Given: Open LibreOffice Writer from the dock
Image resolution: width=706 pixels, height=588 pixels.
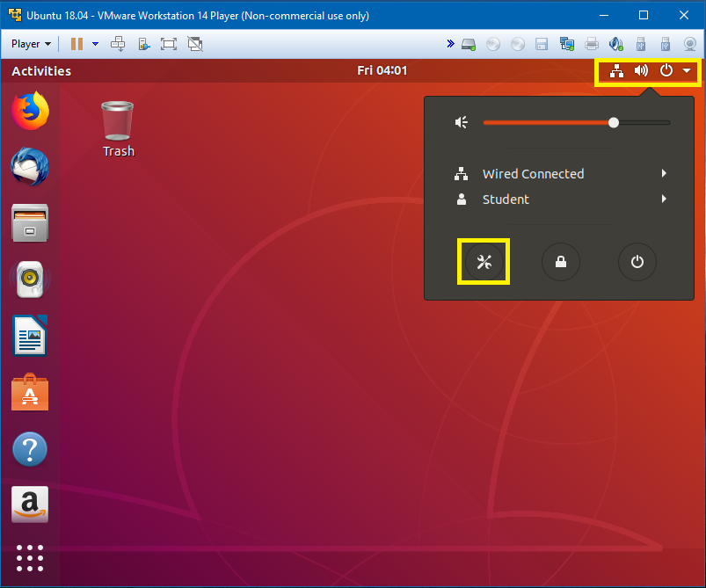Looking at the screenshot, I should click(x=30, y=336).
